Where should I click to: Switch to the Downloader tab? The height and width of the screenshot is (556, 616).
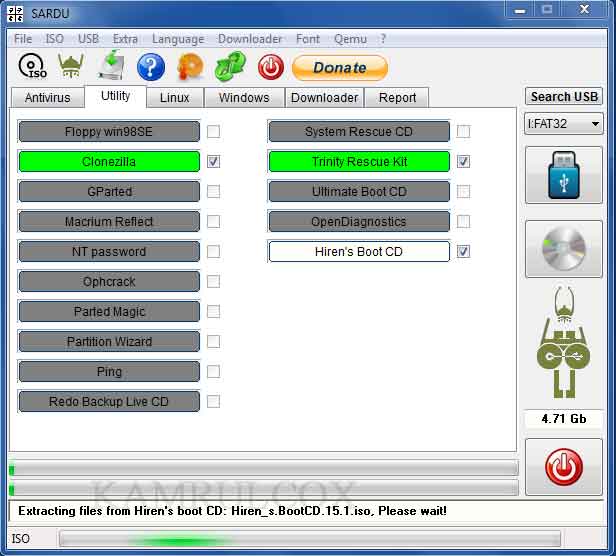click(324, 97)
